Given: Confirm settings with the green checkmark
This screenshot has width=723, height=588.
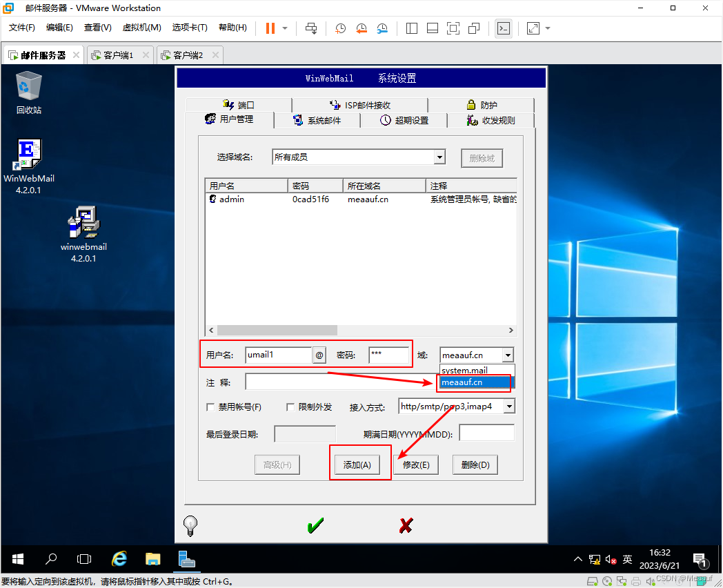Looking at the screenshot, I should [315, 525].
